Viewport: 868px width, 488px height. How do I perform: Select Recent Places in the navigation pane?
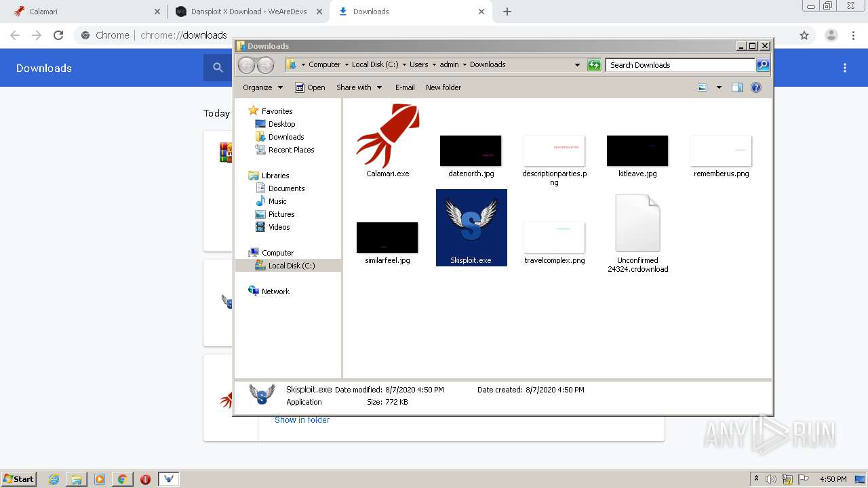point(285,150)
